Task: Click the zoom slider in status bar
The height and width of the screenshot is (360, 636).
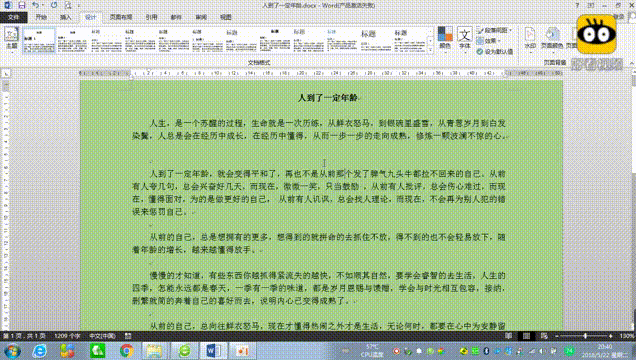Action: [x=584, y=336]
